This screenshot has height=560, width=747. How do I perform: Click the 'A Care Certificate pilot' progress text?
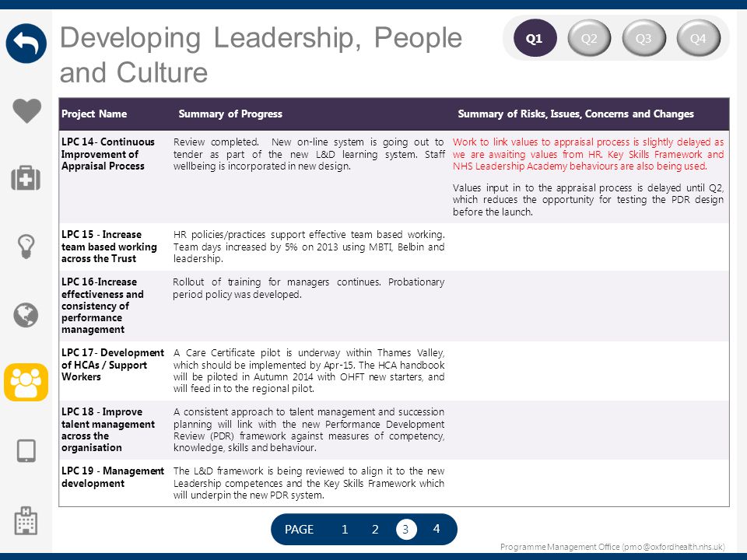309,370
